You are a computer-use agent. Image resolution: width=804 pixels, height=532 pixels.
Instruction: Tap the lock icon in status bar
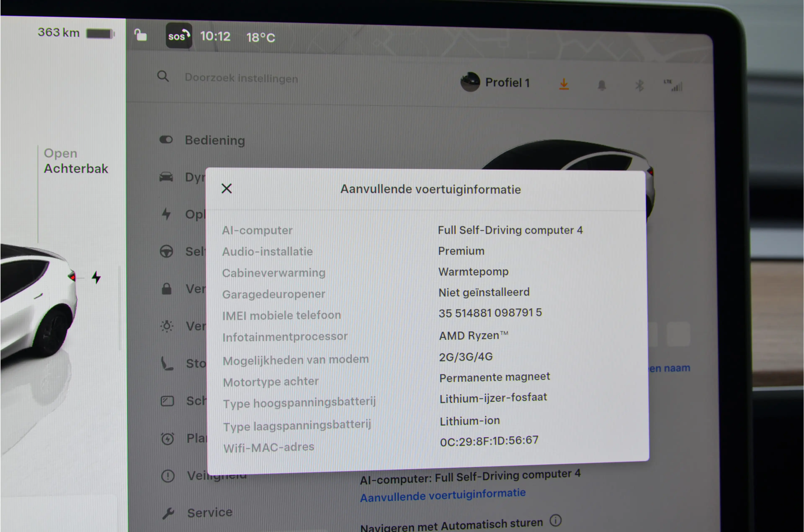pyautogui.click(x=140, y=35)
